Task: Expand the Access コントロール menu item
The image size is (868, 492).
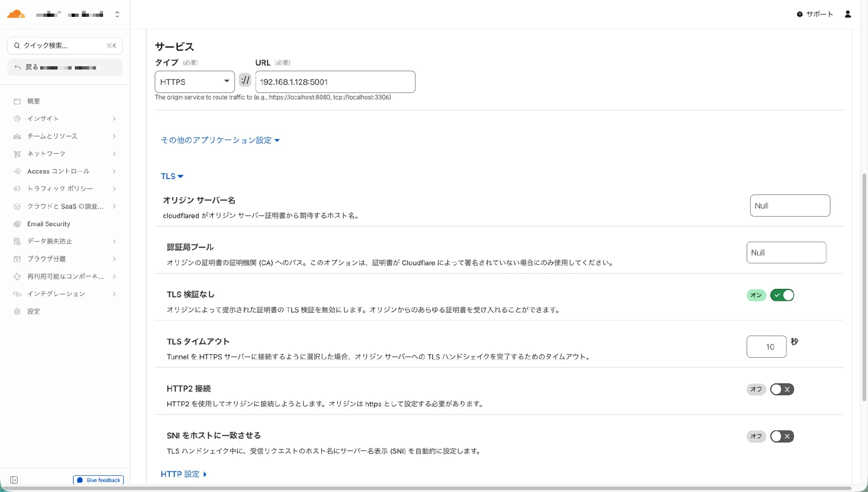Action: [58, 171]
